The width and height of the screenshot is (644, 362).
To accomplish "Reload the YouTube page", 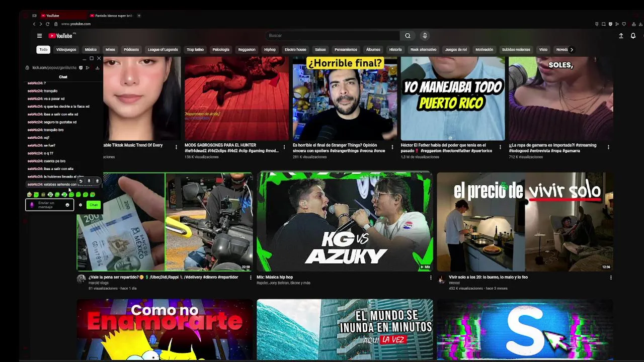I will point(48,24).
